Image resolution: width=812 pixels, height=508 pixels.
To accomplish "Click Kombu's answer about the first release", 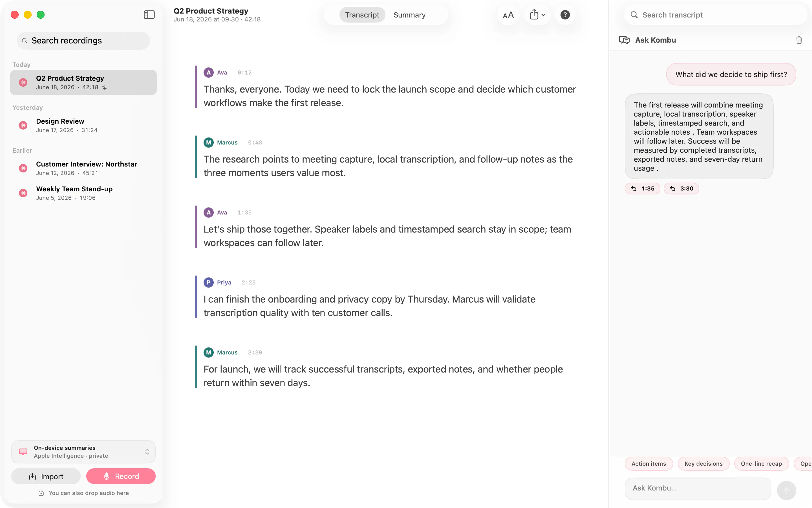I will pyautogui.click(x=699, y=136).
